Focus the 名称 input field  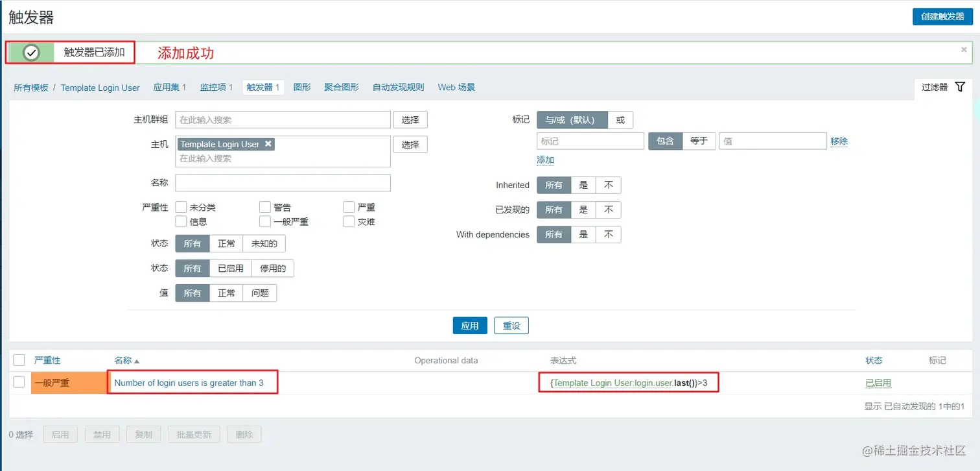[x=283, y=183]
